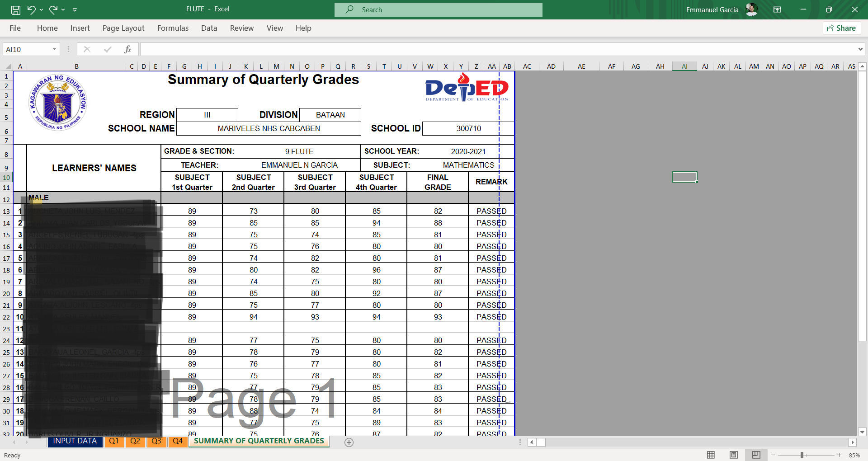Open the Customize Quick Access Toolbar dropdown
Viewport: 868px width, 461px height.
point(75,9)
